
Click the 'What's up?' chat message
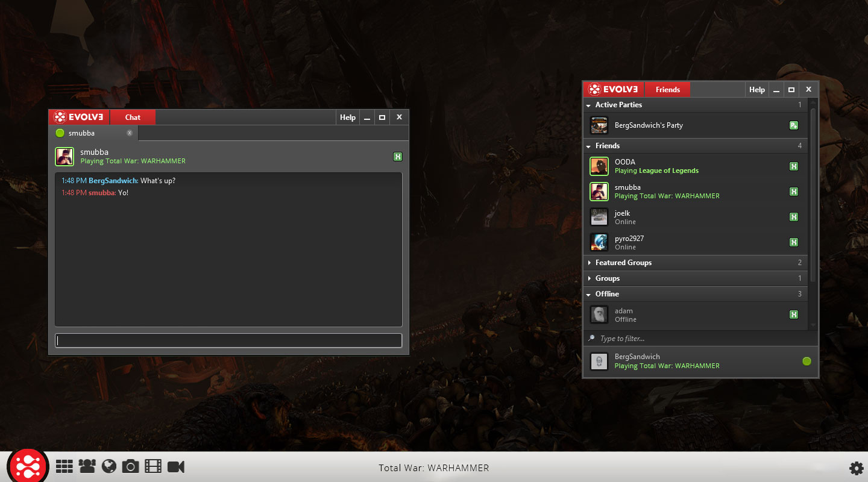pos(158,181)
